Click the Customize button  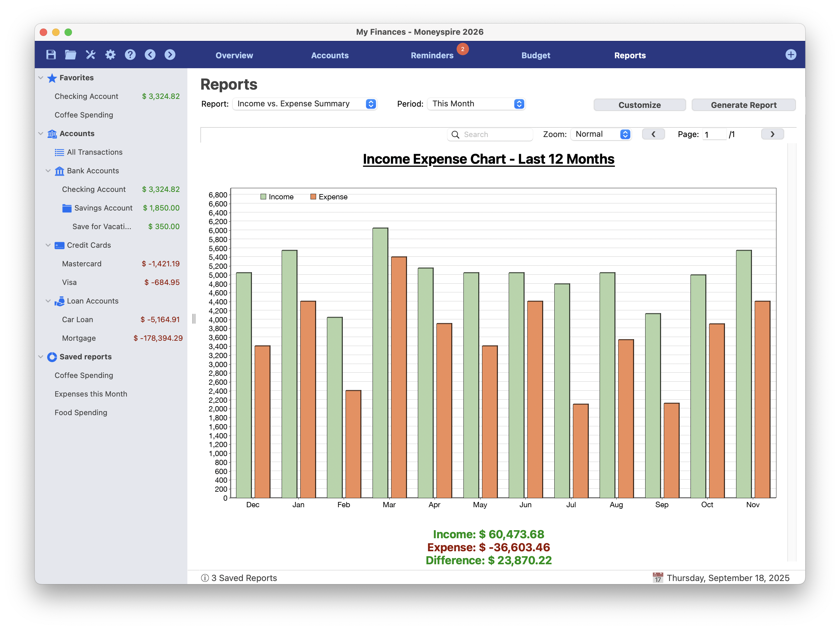pyautogui.click(x=639, y=105)
